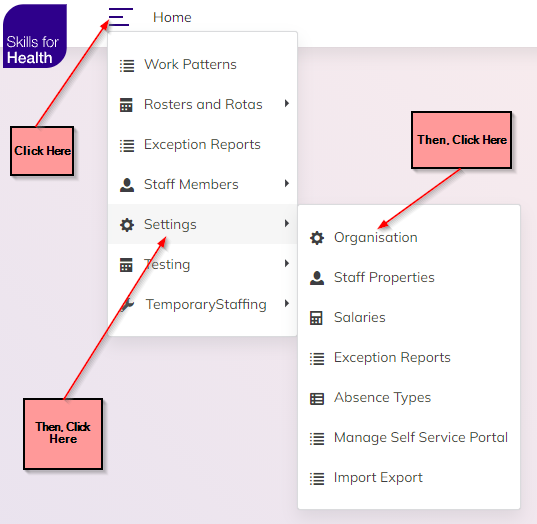Click the Settings gear icon
The image size is (537, 524).
click(127, 225)
